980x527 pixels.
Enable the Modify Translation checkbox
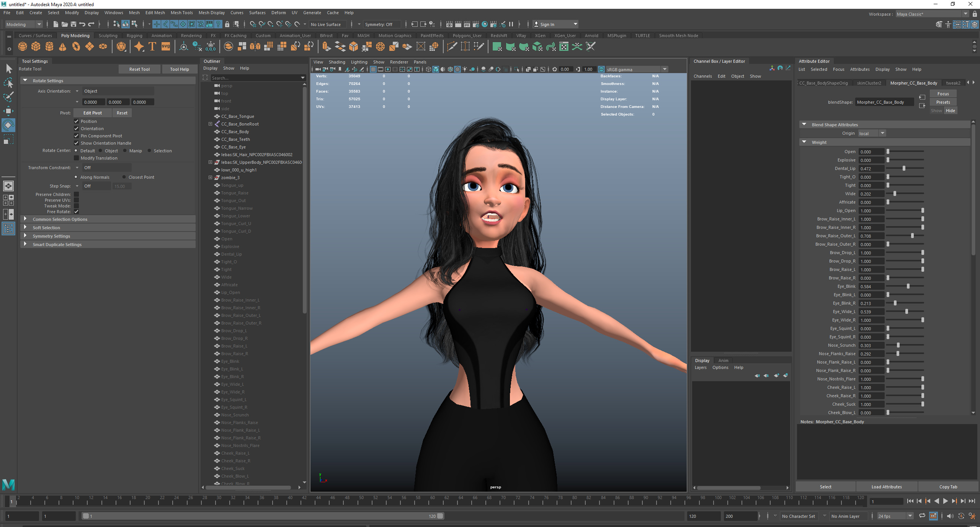pyautogui.click(x=76, y=158)
